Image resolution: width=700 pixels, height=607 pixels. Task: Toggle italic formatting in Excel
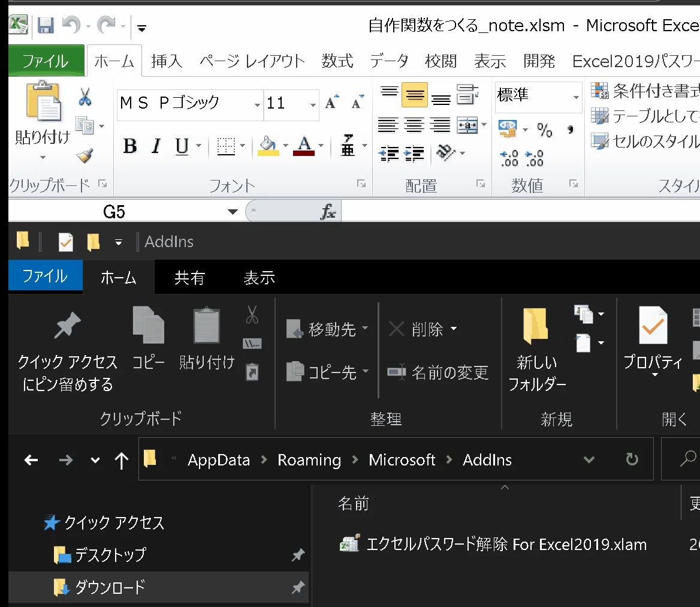pos(156,146)
